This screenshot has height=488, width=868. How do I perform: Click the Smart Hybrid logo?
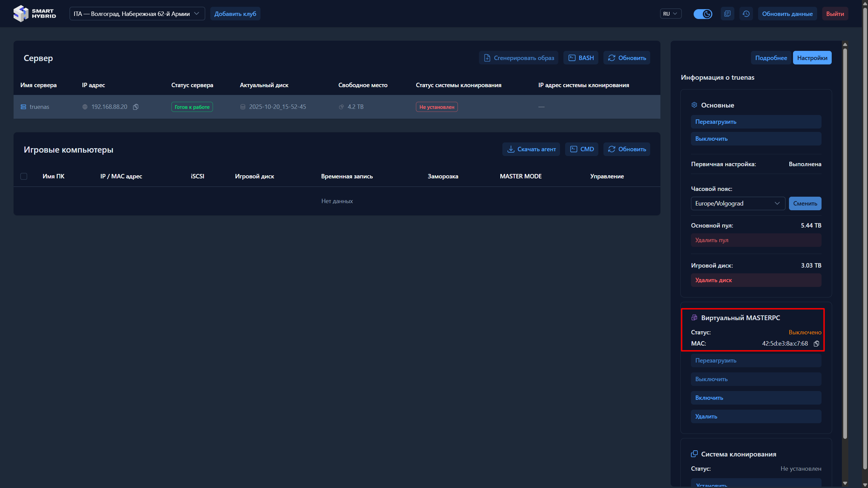tap(35, 14)
